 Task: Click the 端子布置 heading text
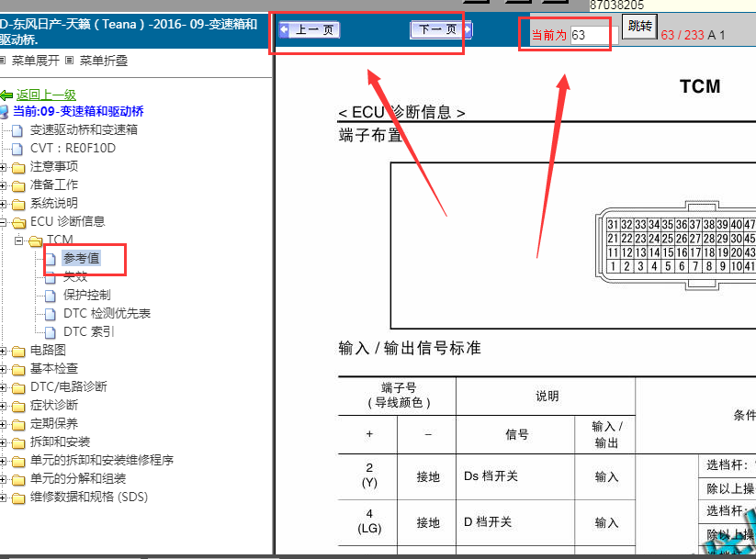[370, 135]
